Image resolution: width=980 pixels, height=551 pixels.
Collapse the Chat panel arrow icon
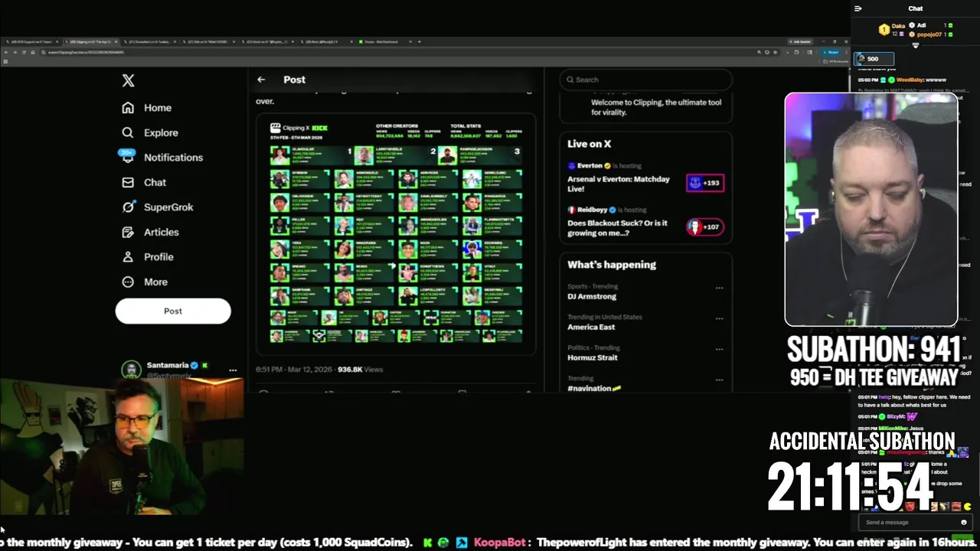click(x=858, y=8)
